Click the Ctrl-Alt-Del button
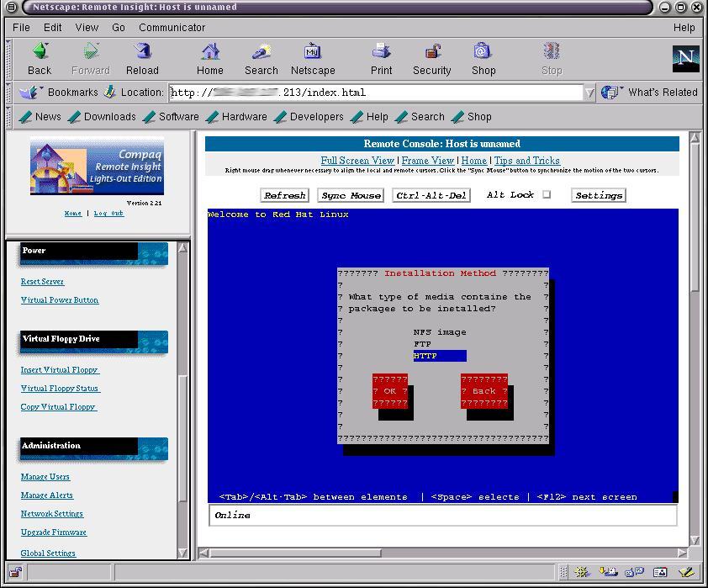 tap(431, 195)
